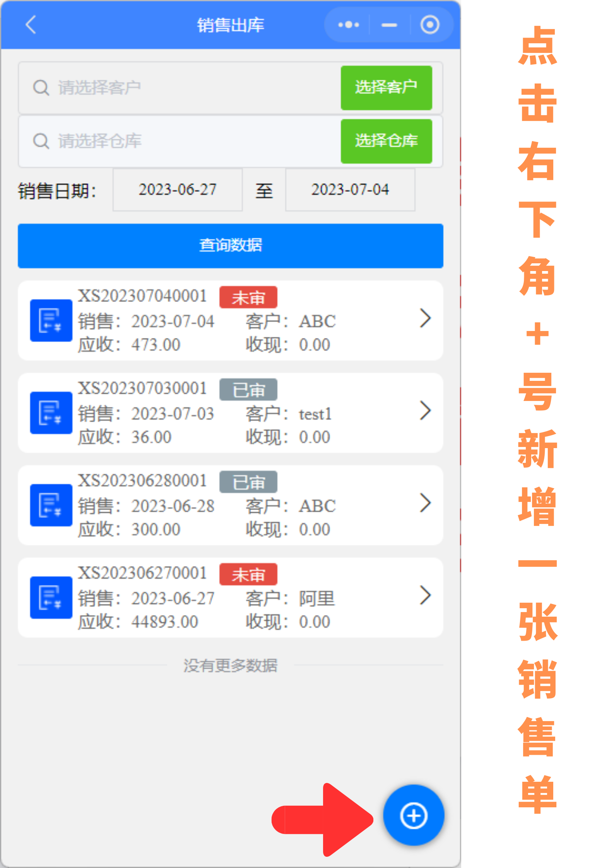This screenshot has height=868, width=614.
Task: Click the 已审 tag on XS202306280001
Action: point(248,482)
